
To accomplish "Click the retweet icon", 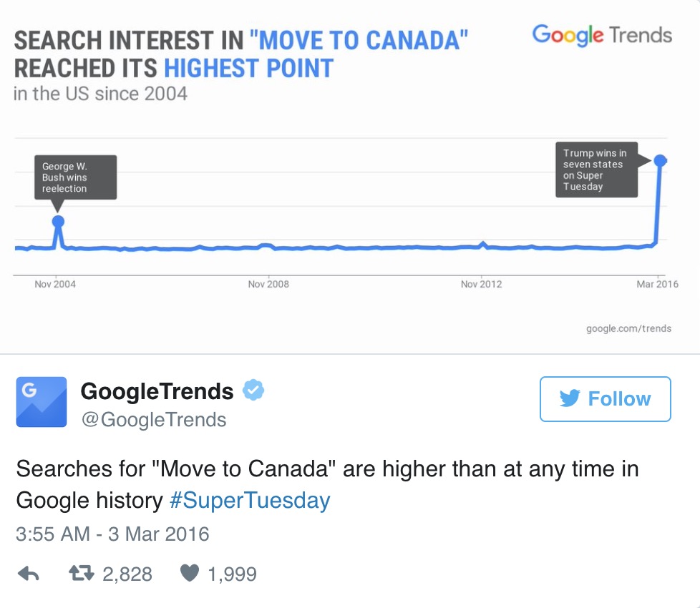I will (x=82, y=573).
